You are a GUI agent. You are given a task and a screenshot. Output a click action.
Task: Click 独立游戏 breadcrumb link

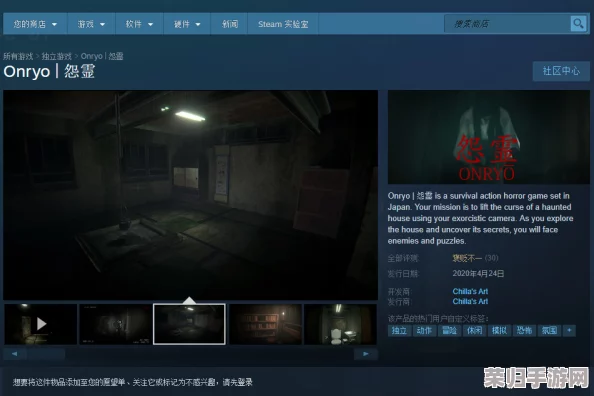click(56, 56)
